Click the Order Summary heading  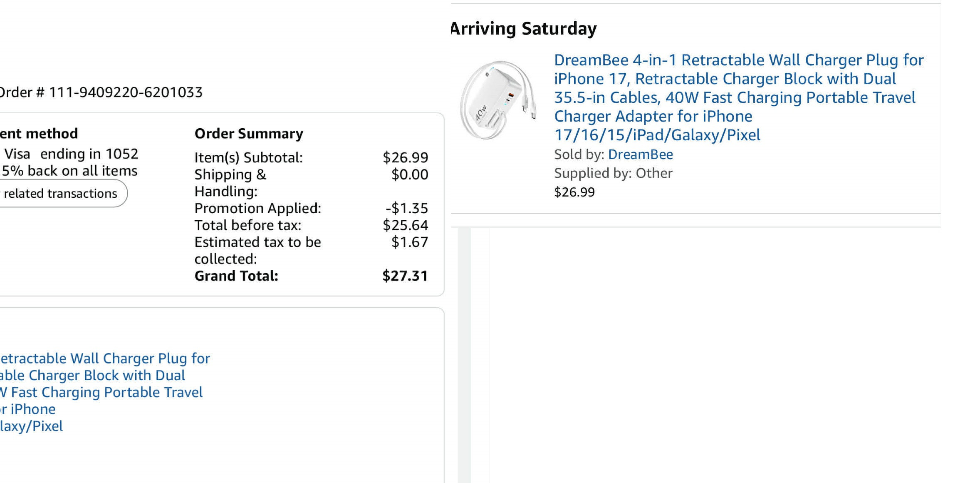pos(249,134)
